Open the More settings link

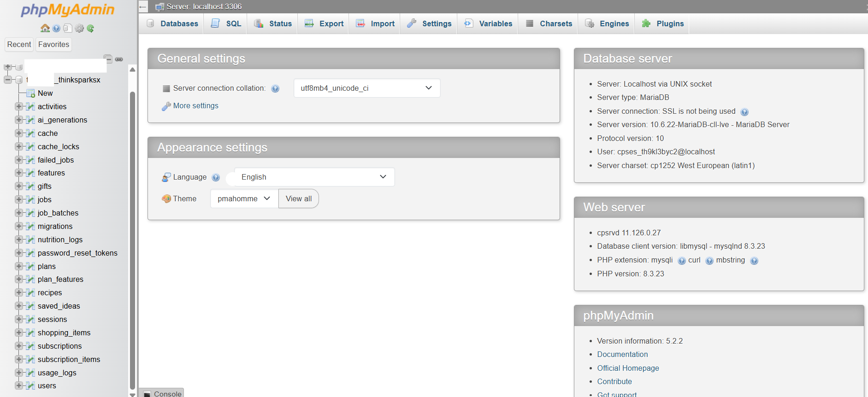tap(196, 106)
